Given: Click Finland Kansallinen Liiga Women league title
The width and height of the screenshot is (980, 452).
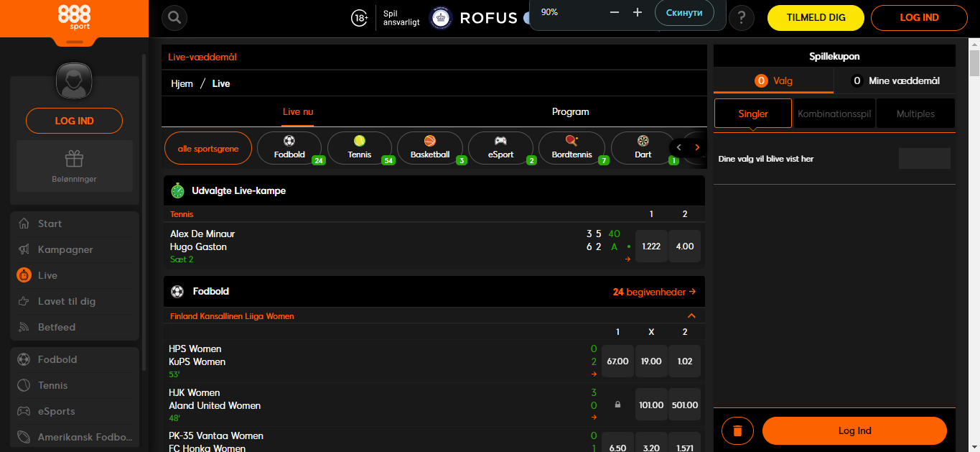Looking at the screenshot, I should click(x=232, y=316).
